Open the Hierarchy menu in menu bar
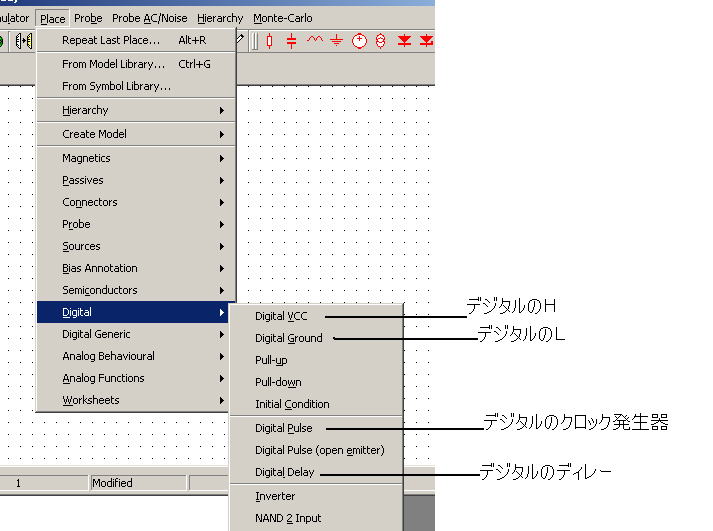713x531 pixels. pyautogui.click(x=220, y=18)
